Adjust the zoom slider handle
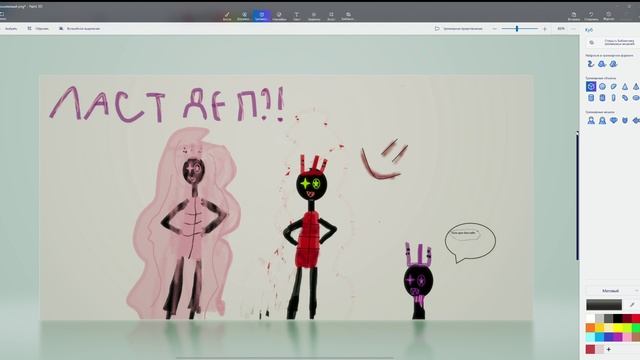This screenshot has width=640, height=360. pos(517,29)
